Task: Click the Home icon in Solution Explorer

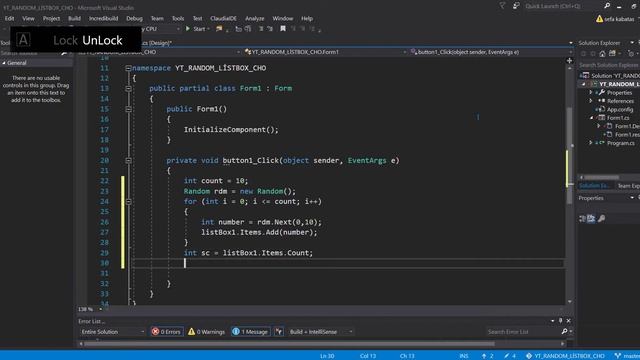Action: coord(602,53)
